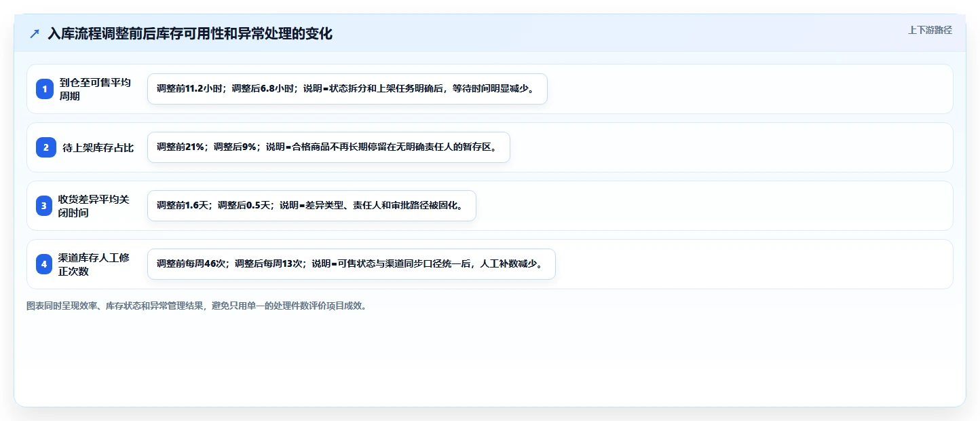The height and width of the screenshot is (421, 980).
Task: Click the 上下游路径 label in header
Action: pyautogui.click(x=930, y=30)
